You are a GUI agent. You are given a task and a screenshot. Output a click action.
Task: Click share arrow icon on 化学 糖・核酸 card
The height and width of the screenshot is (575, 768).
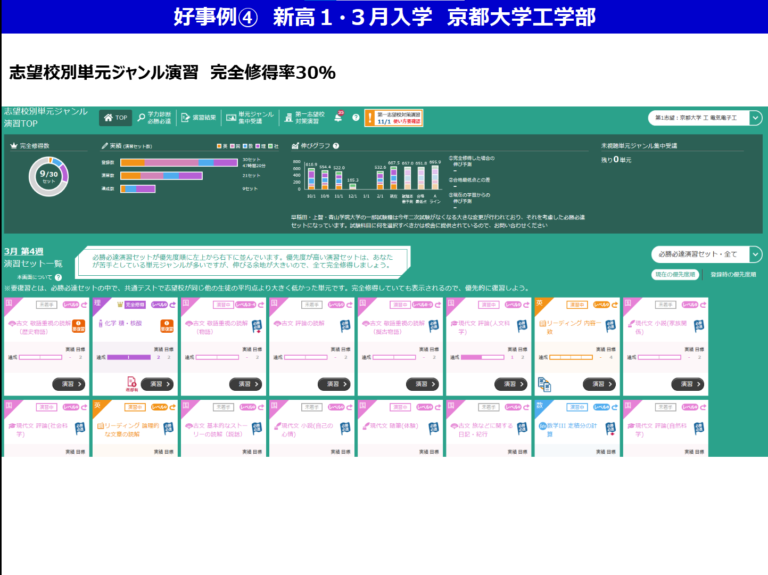[172, 305]
